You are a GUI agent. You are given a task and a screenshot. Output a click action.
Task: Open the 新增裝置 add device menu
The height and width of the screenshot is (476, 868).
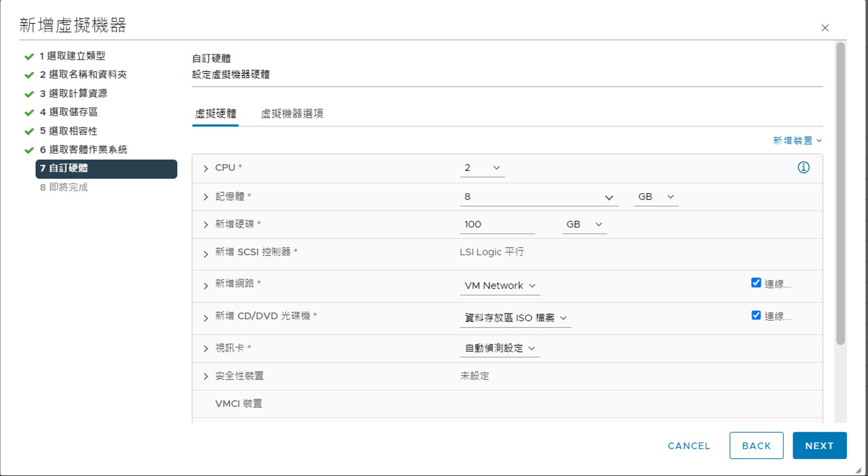tap(797, 140)
